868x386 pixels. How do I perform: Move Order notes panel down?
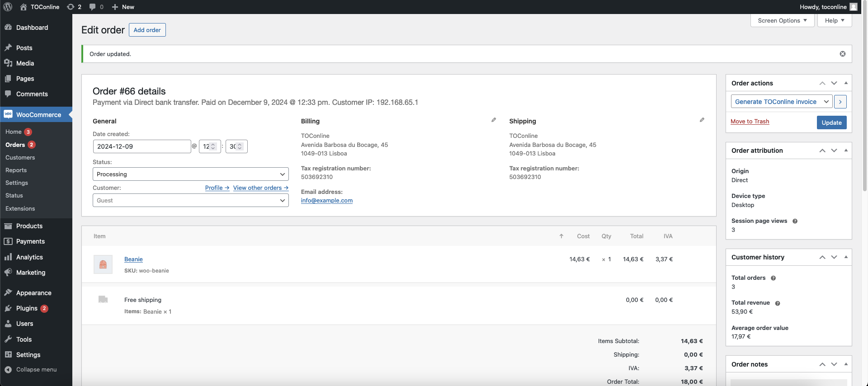(x=834, y=364)
